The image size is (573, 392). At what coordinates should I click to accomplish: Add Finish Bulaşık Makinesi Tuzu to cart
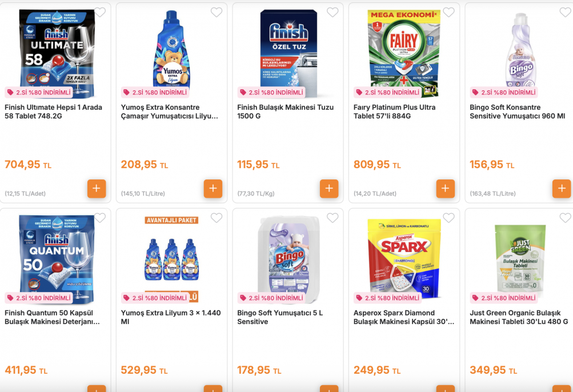coord(329,189)
